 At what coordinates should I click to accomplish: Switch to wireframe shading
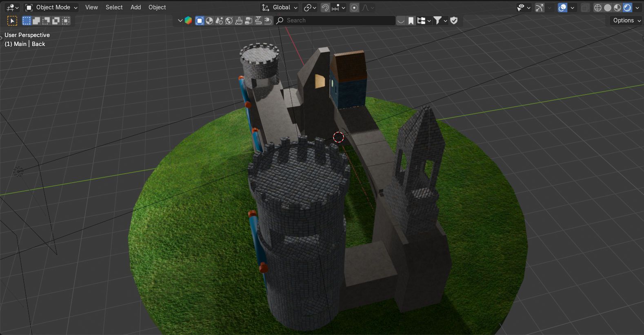click(x=598, y=7)
